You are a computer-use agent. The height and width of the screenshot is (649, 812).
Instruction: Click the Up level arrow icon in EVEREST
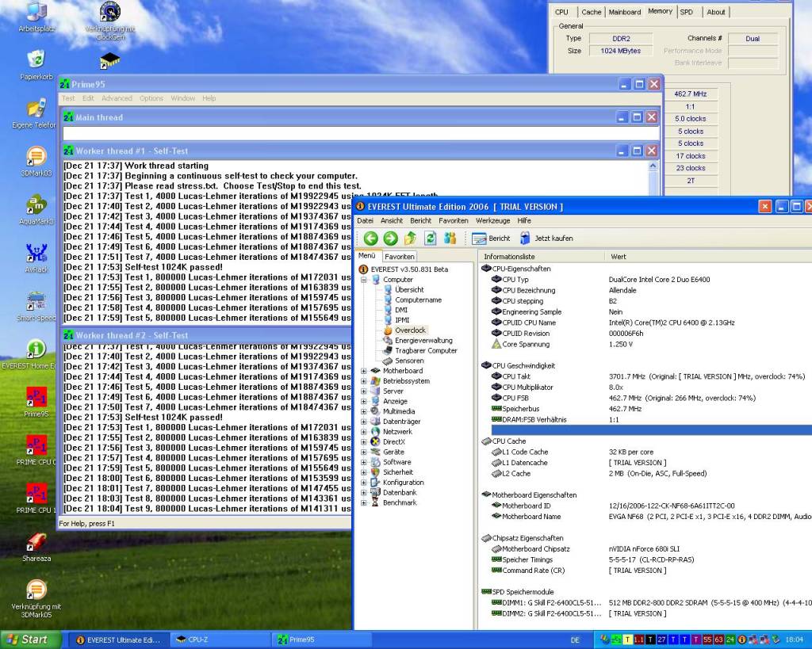point(410,238)
